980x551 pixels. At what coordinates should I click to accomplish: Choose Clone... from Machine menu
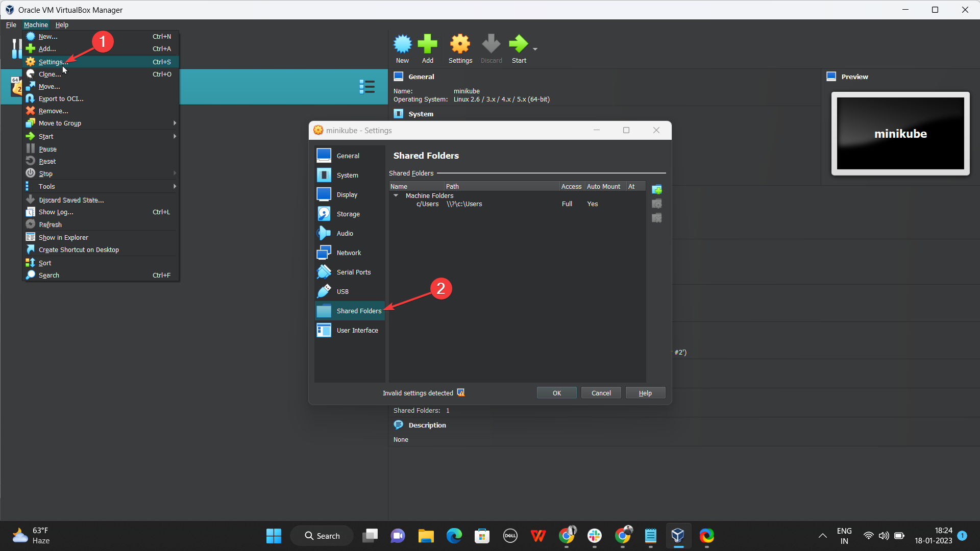coord(101,74)
